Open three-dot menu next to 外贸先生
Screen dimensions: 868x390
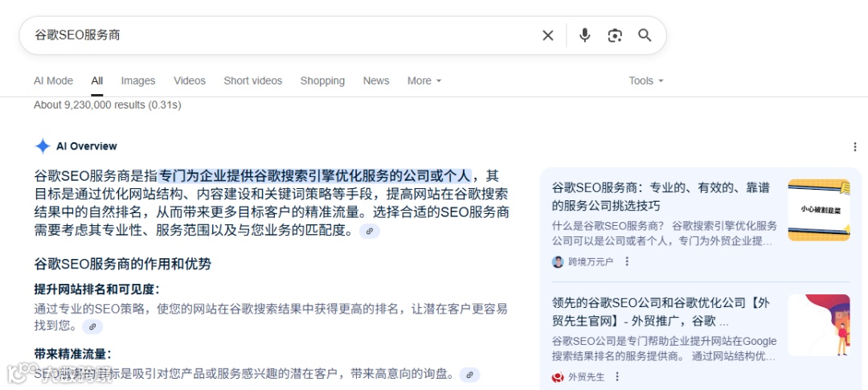tap(617, 376)
